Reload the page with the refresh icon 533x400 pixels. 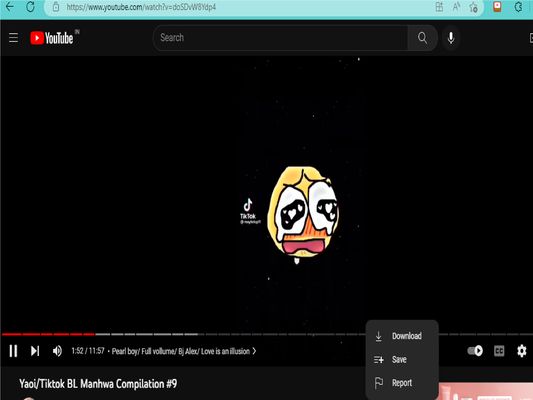(x=30, y=7)
